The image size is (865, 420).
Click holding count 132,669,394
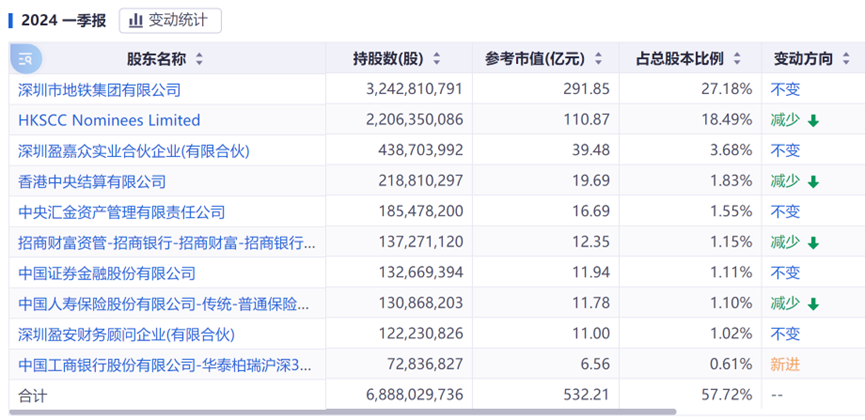tap(420, 273)
